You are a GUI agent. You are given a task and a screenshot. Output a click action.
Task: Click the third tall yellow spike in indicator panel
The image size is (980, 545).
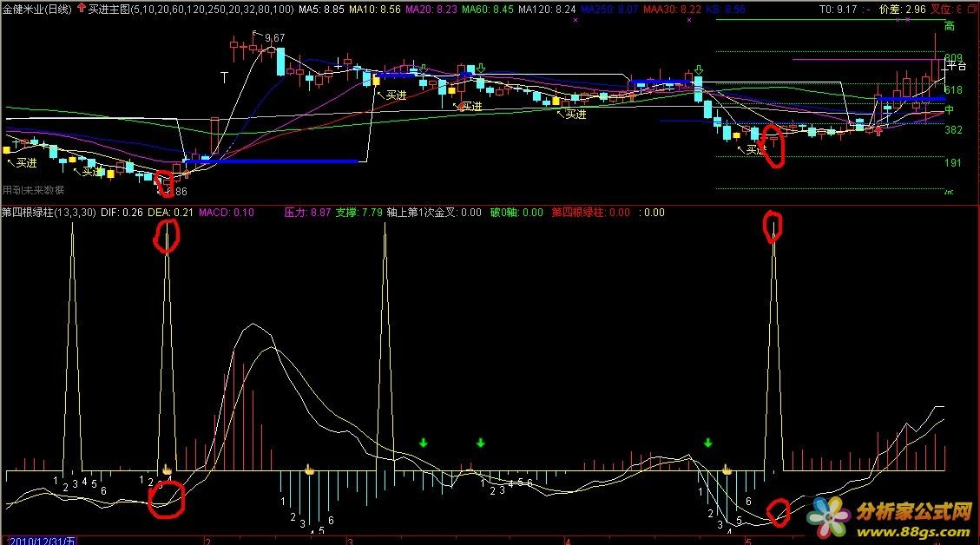point(385,347)
